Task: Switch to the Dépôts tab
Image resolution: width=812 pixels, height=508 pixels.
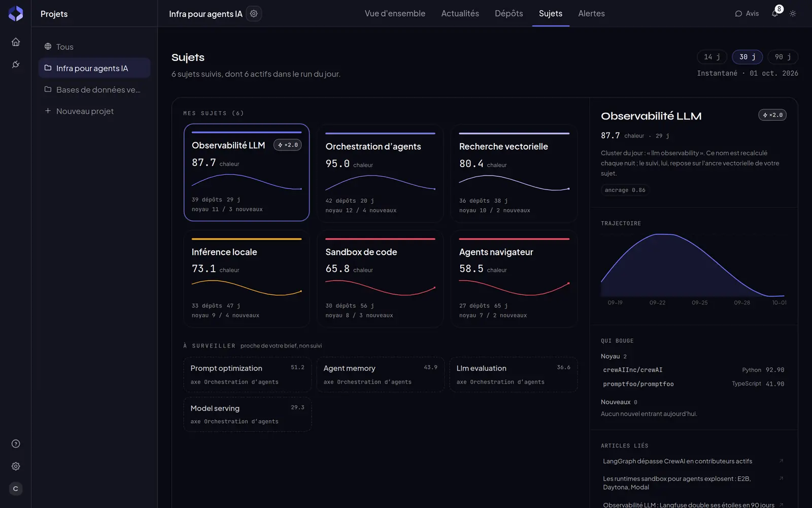Action: pyautogui.click(x=509, y=14)
